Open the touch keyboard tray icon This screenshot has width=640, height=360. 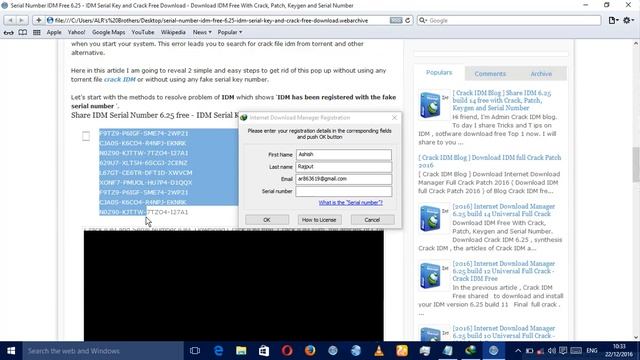[x=576, y=351]
